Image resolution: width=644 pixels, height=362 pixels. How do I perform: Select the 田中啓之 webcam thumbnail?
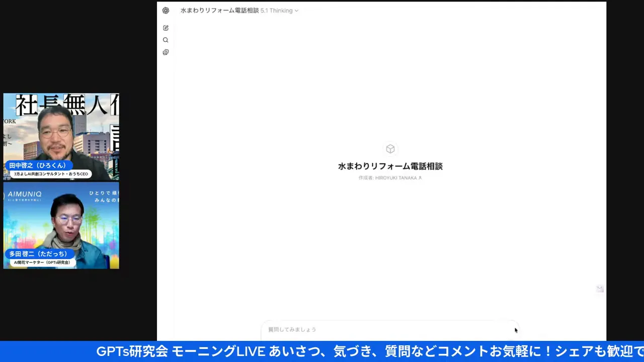point(61,136)
